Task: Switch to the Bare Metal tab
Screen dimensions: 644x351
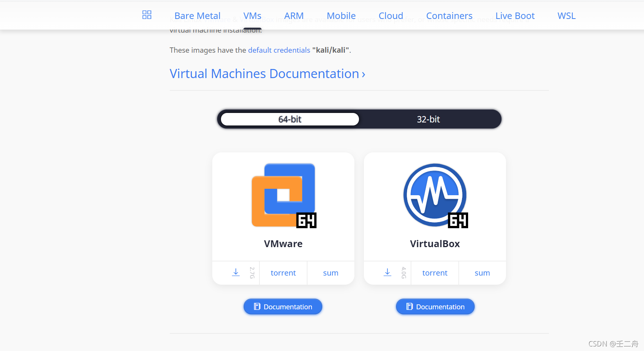Action: pos(197,16)
